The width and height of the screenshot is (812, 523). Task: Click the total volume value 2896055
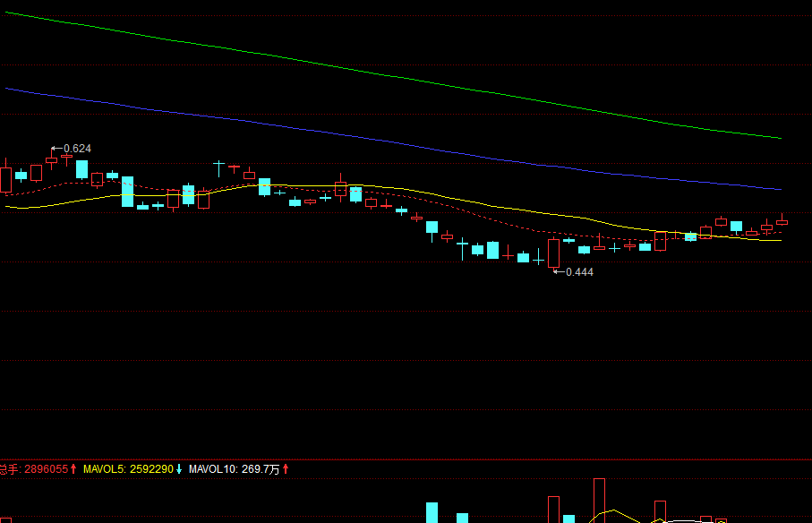pos(46,469)
